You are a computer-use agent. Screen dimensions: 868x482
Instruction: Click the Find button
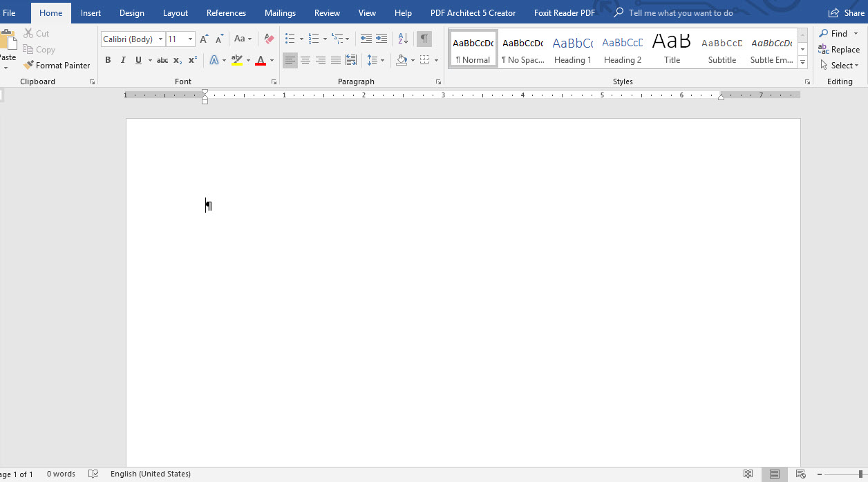(x=833, y=33)
